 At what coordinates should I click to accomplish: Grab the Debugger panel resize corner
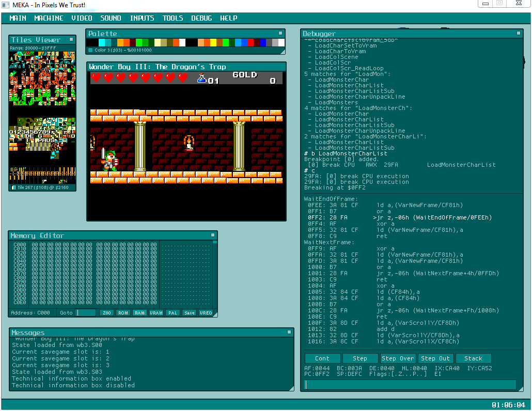coord(521,389)
